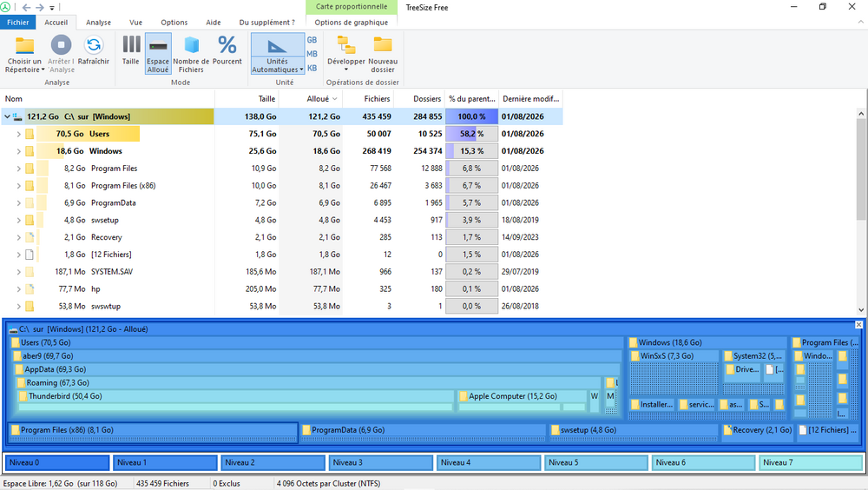Select the Espace Alloué mode
The image size is (868, 490).
[158, 53]
